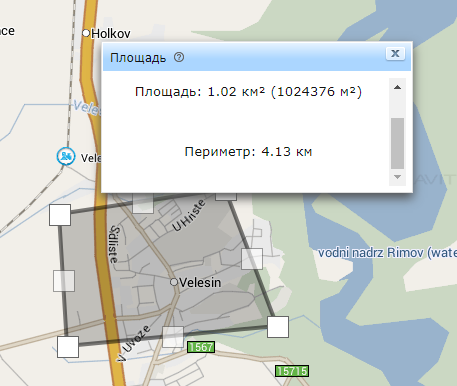457x386 pixels.
Task: Click the Holkov place name label
Action: point(111,33)
